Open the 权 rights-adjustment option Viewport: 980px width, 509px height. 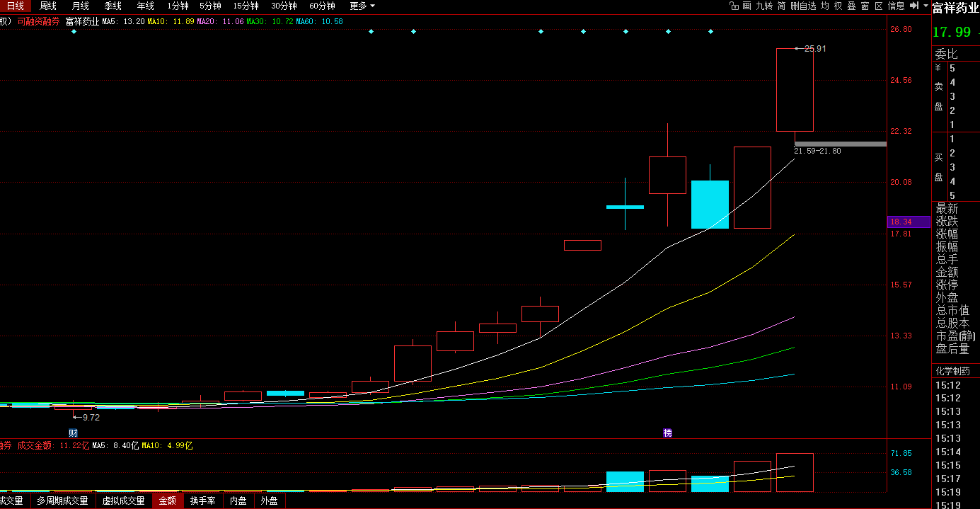pyautogui.click(x=838, y=6)
